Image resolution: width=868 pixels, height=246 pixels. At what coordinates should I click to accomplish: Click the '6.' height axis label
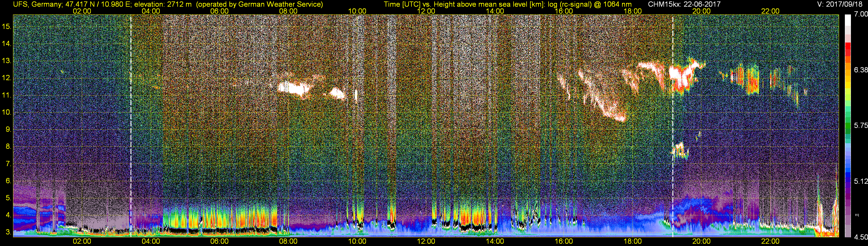click(x=8, y=181)
